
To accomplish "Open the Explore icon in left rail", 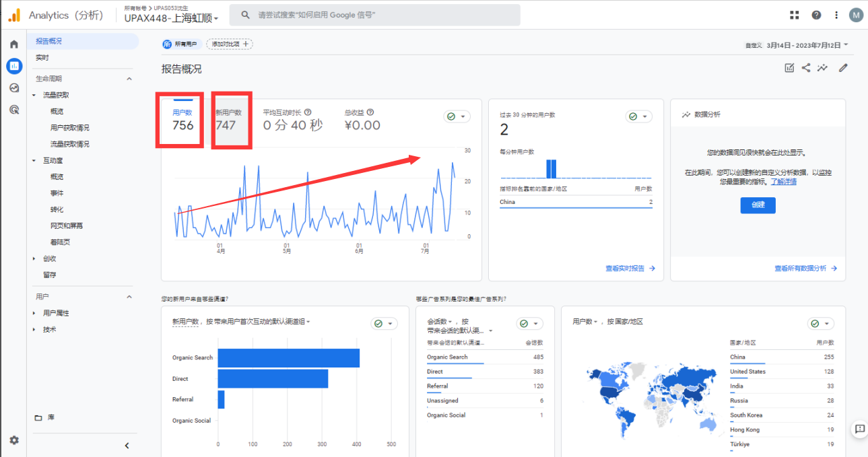I will click(x=13, y=87).
